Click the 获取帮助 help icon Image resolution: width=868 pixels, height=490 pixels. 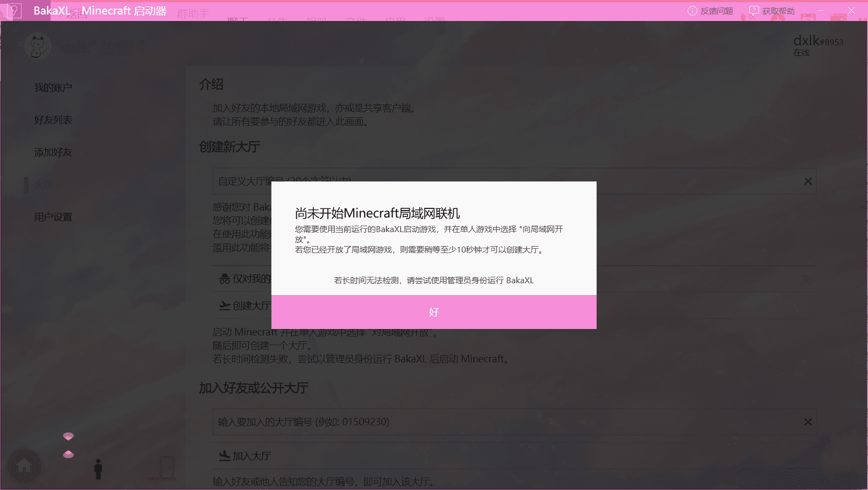click(x=754, y=10)
